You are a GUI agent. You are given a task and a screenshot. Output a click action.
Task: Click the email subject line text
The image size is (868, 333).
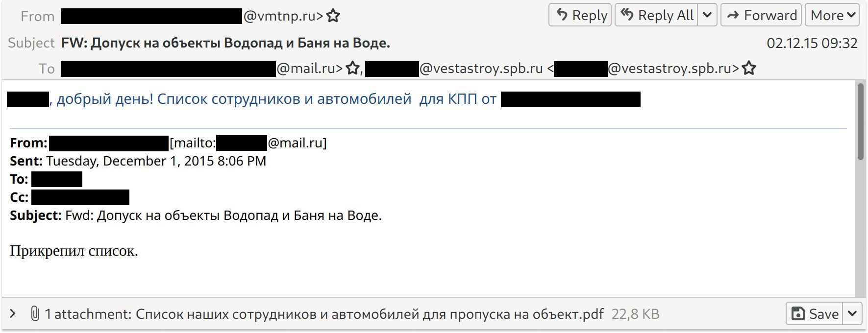tap(225, 43)
